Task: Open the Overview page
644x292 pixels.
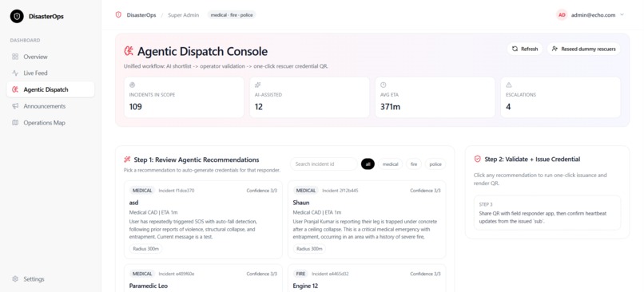Action: pos(50,57)
